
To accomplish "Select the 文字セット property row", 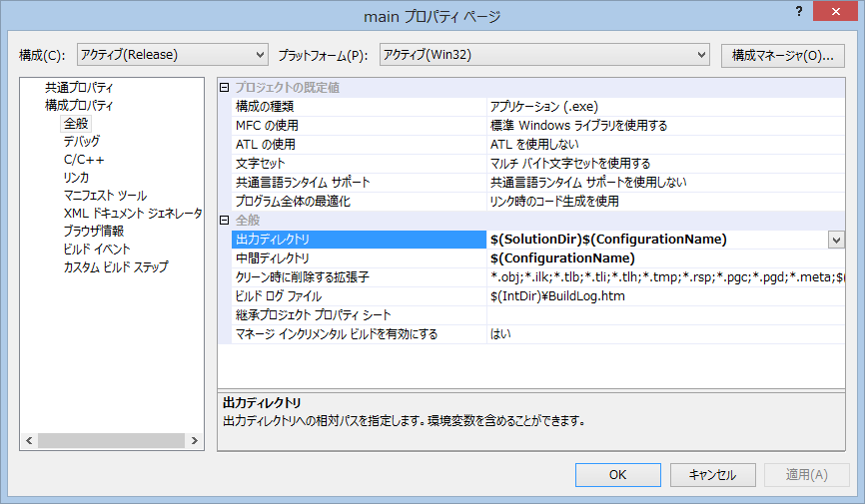I will (356, 164).
